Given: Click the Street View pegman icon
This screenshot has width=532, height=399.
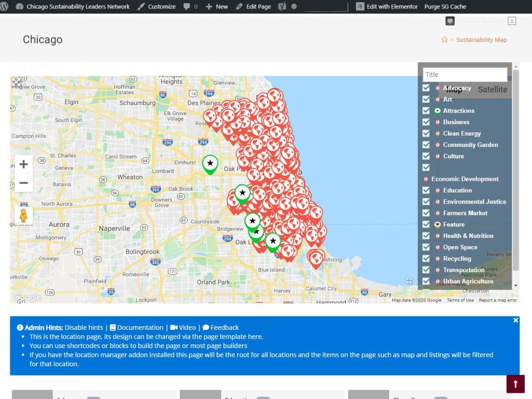Looking at the screenshot, I should pos(23,216).
